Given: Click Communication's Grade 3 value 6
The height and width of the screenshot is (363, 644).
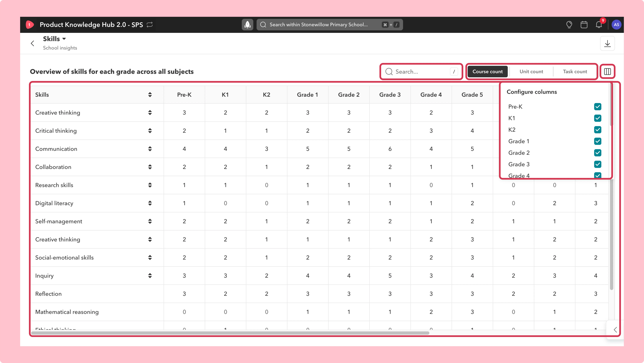Looking at the screenshot, I should (x=390, y=149).
